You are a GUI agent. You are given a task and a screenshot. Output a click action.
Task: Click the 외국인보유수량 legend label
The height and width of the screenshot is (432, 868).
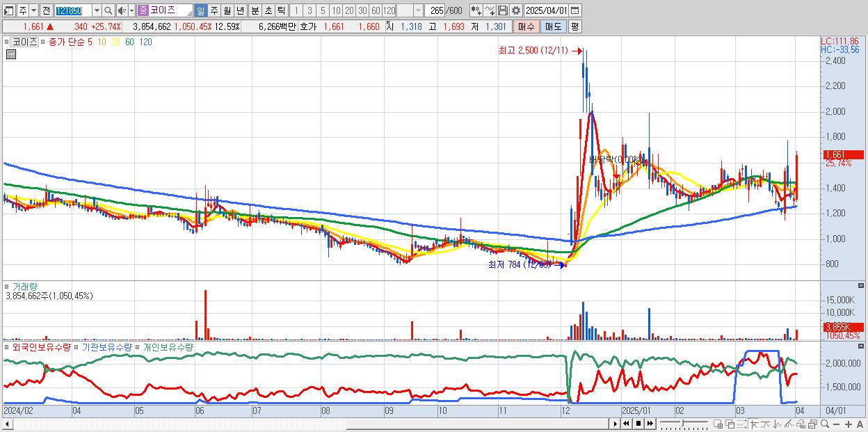(41, 346)
